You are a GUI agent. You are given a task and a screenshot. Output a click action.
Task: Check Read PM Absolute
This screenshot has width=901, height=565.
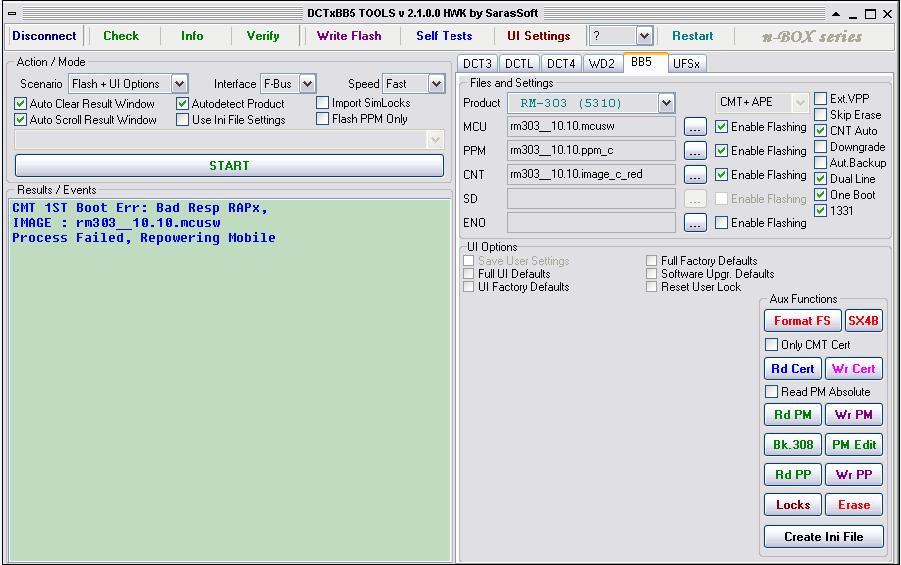point(771,392)
